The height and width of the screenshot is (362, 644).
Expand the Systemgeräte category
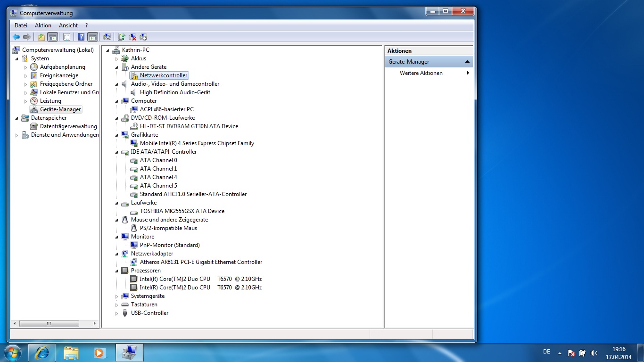(117, 296)
